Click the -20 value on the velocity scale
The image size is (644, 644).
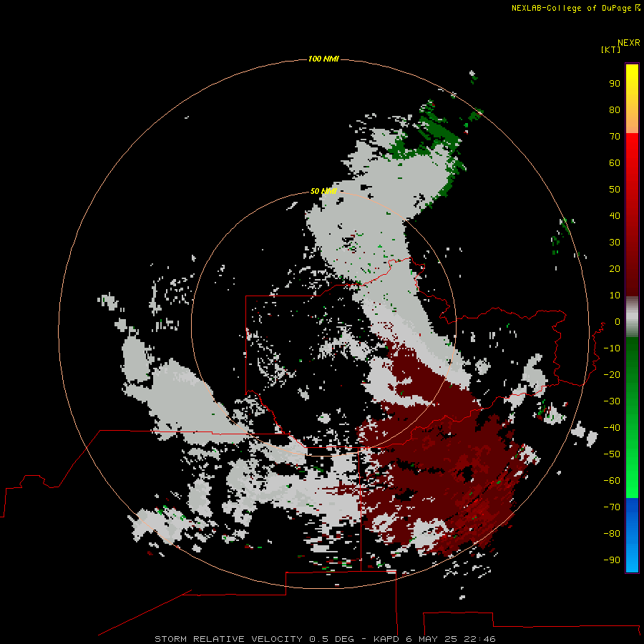[x=612, y=374]
